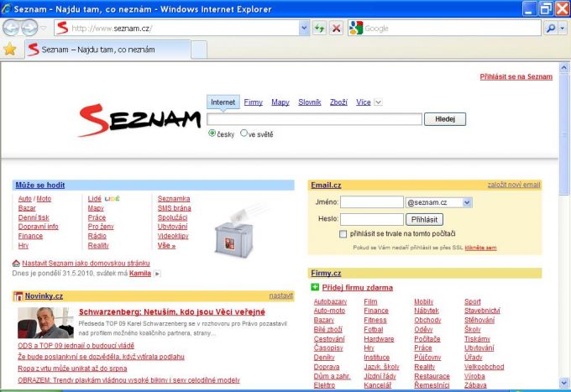Click the Seznam favicon in the address bar
This screenshot has width=571, height=392.
62,28
